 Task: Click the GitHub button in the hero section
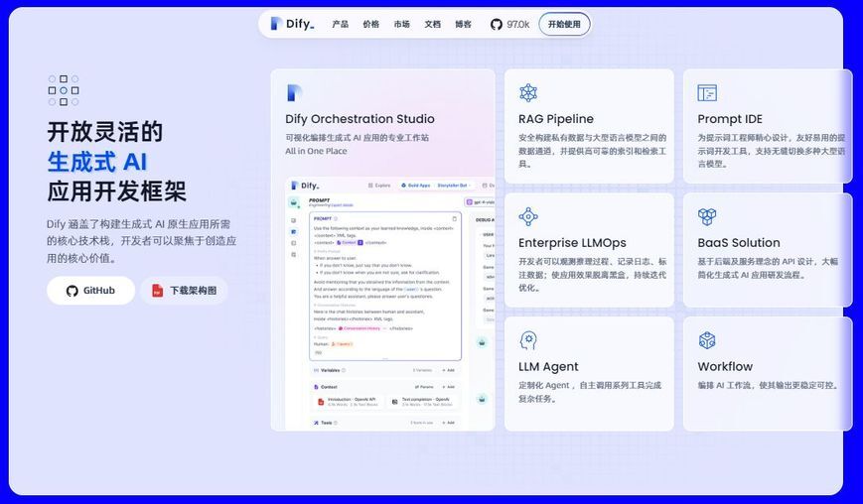(90, 291)
